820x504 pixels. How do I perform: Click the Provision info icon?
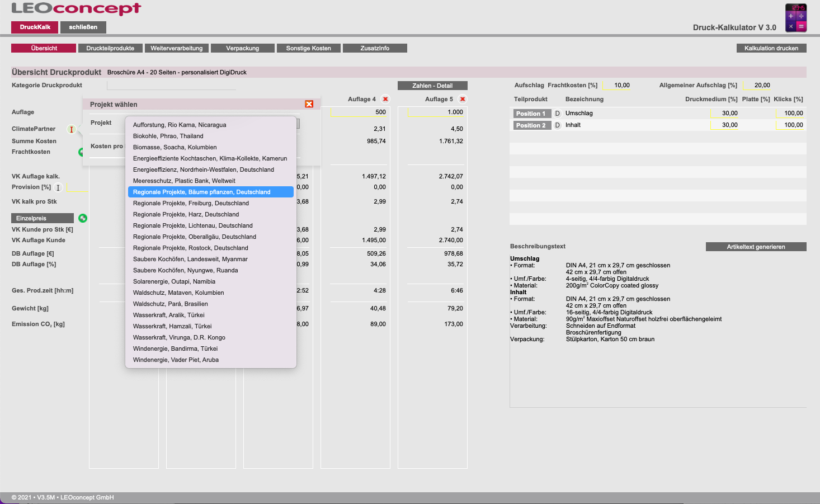pyautogui.click(x=58, y=187)
